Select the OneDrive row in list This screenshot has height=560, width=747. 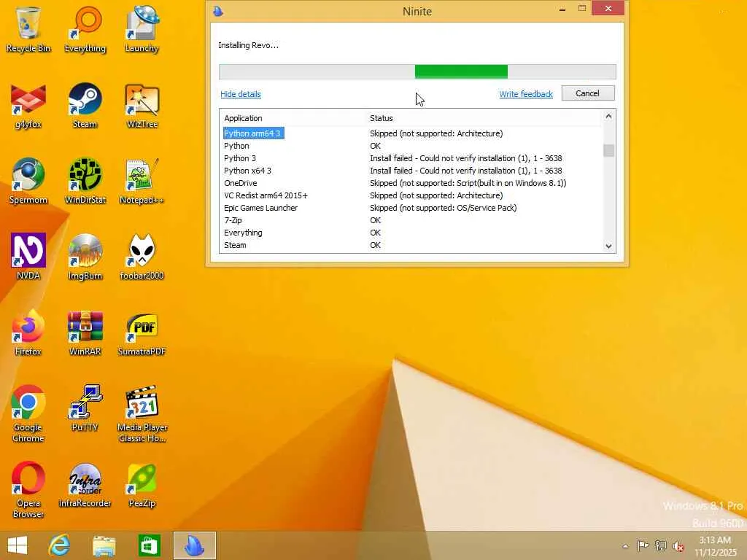click(411, 183)
